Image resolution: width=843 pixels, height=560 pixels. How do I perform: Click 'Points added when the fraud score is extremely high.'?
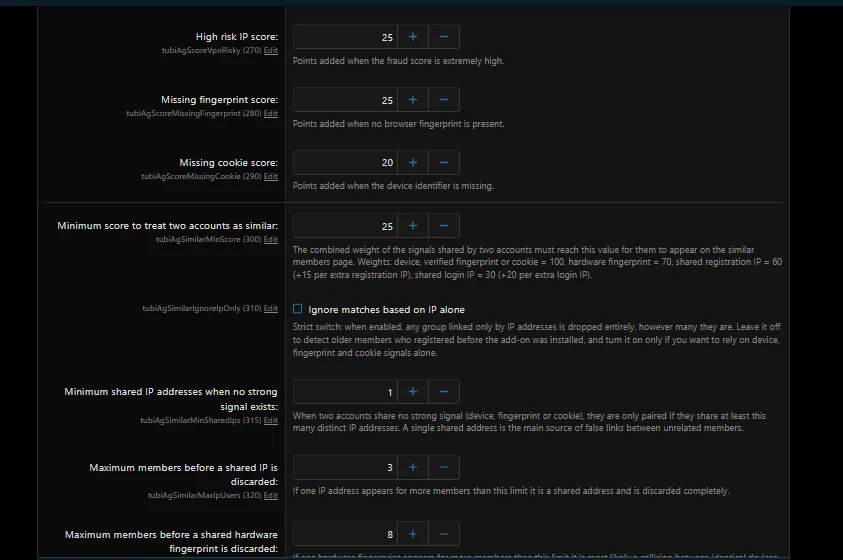(398, 61)
